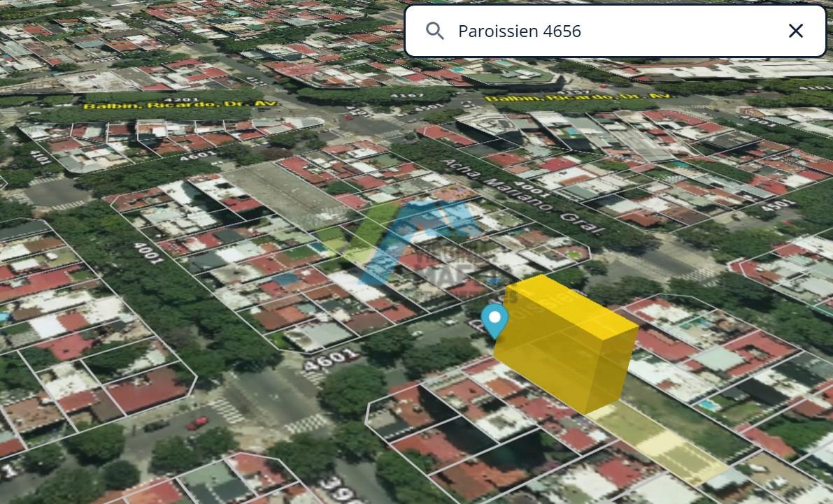
Task: Click the green-roofed building near Balbin avenue
Action: pos(510,78)
